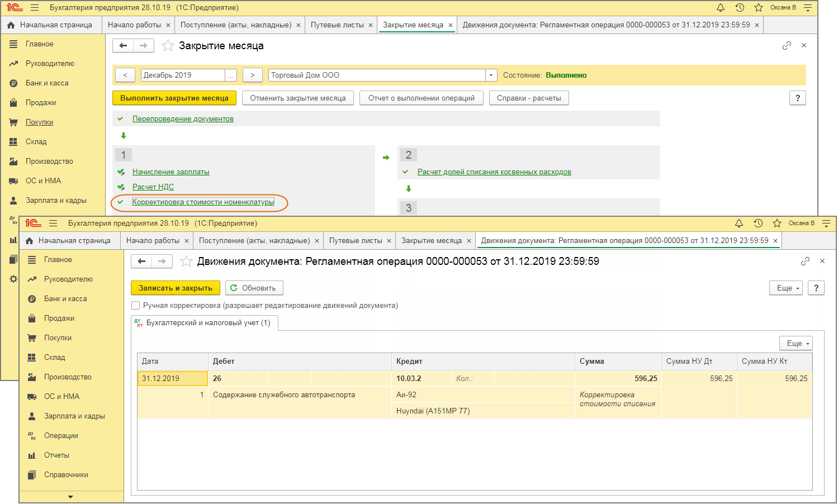Open user settings menu in front window

[x=826, y=224]
